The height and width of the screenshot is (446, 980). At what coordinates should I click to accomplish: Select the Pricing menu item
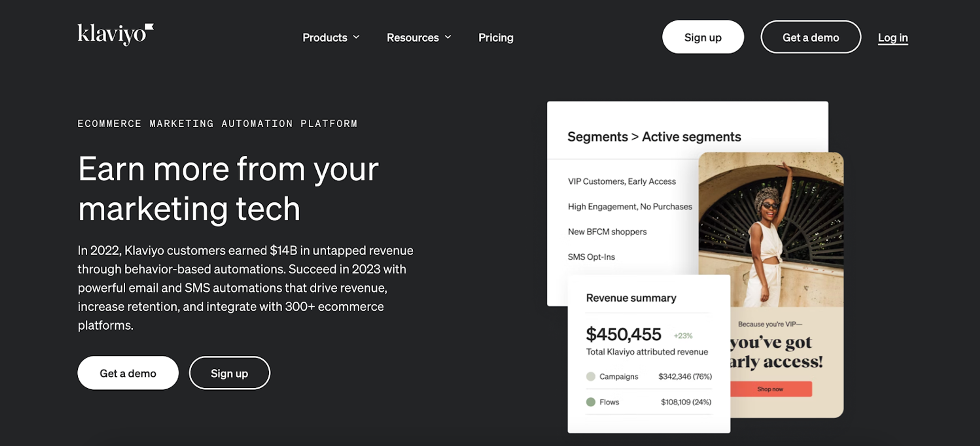tap(495, 37)
